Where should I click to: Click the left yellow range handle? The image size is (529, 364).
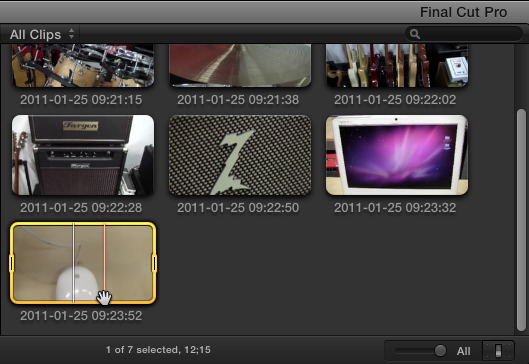pos(12,263)
